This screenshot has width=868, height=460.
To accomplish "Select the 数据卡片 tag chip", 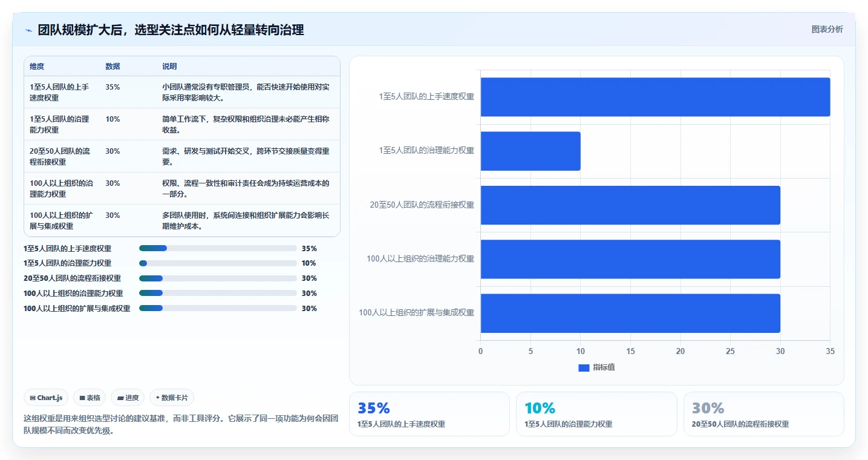I will [172, 398].
